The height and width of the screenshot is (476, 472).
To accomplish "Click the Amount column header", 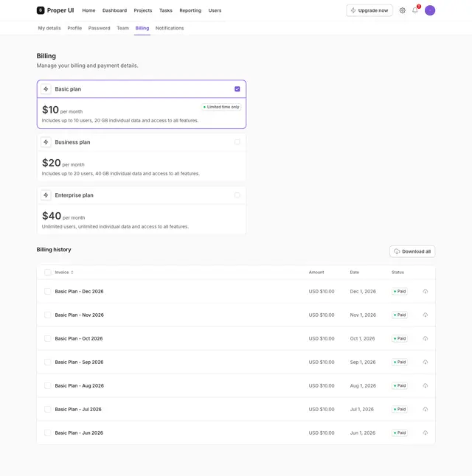I will 316,273.
